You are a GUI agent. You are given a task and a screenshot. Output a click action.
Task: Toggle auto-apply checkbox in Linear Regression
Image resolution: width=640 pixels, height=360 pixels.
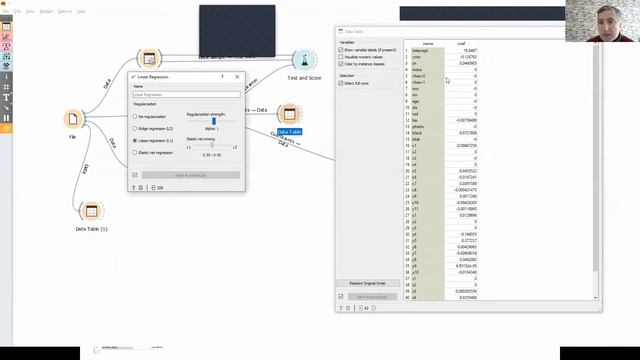pos(135,175)
